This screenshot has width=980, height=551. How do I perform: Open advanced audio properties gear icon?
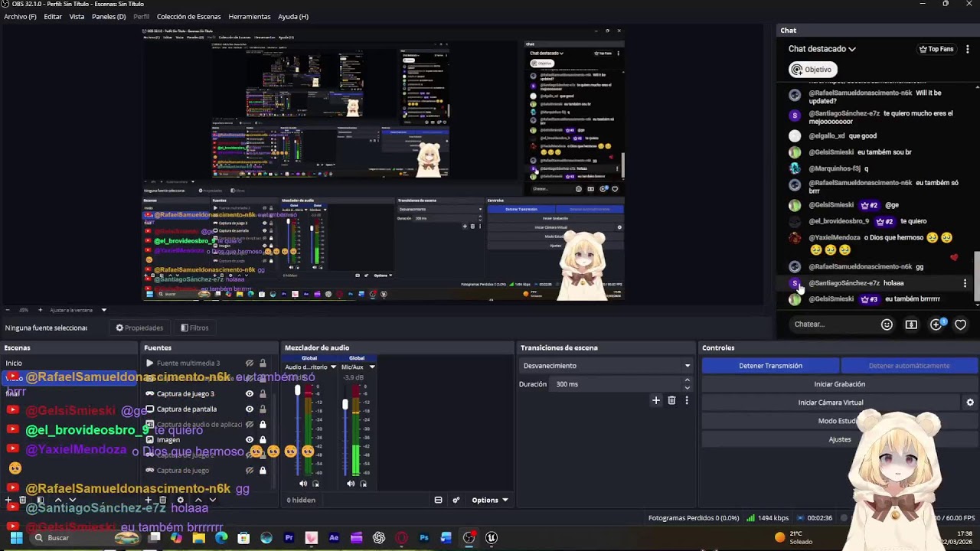tap(456, 500)
